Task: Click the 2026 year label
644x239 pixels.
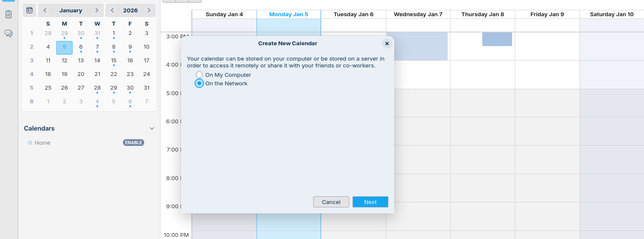Action: [x=130, y=10]
